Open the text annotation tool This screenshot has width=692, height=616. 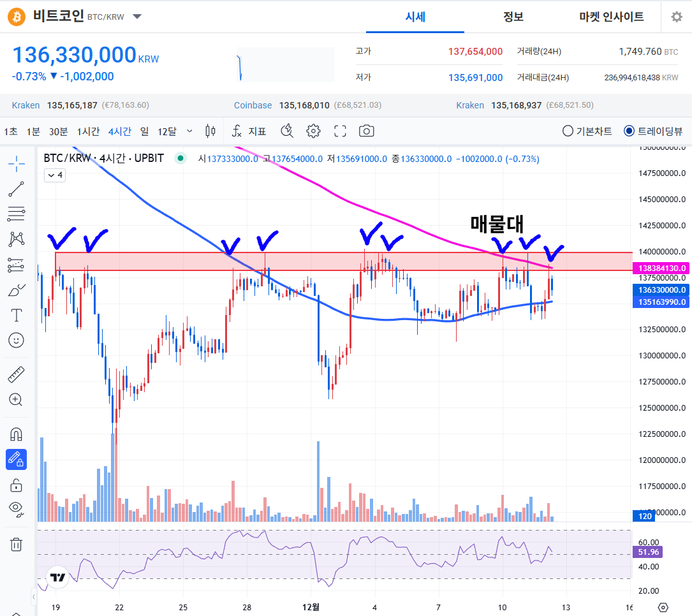(17, 315)
